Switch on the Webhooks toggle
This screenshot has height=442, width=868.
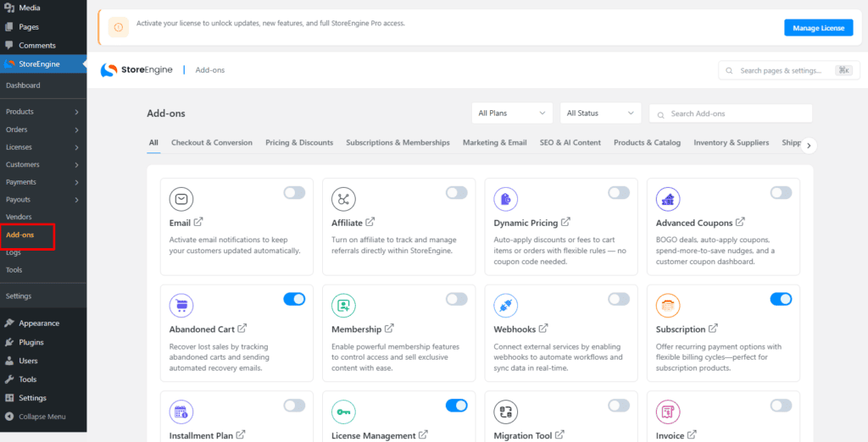pyautogui.click(x=619, y=299)
